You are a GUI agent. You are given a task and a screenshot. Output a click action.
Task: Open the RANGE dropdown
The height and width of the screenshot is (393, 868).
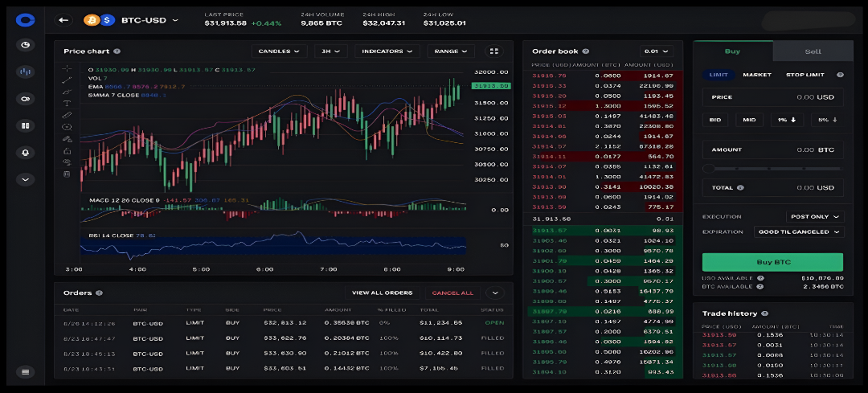(x=451, y=51)
